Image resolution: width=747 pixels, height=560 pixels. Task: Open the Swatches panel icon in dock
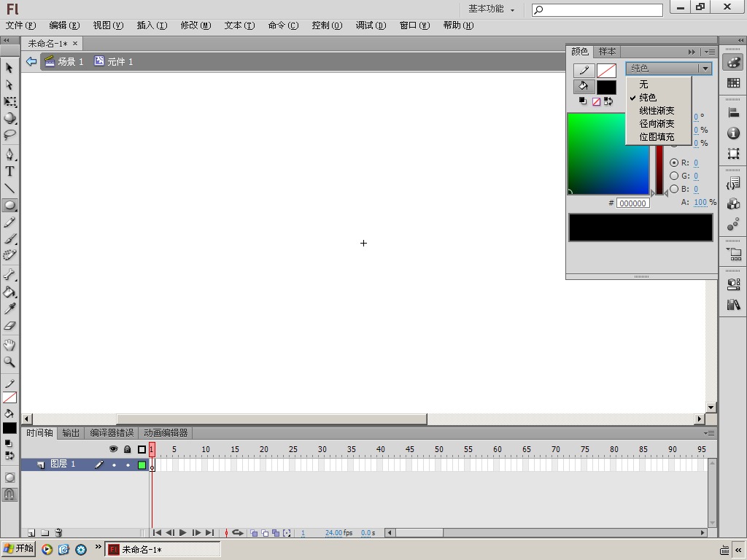click(733, 83)
